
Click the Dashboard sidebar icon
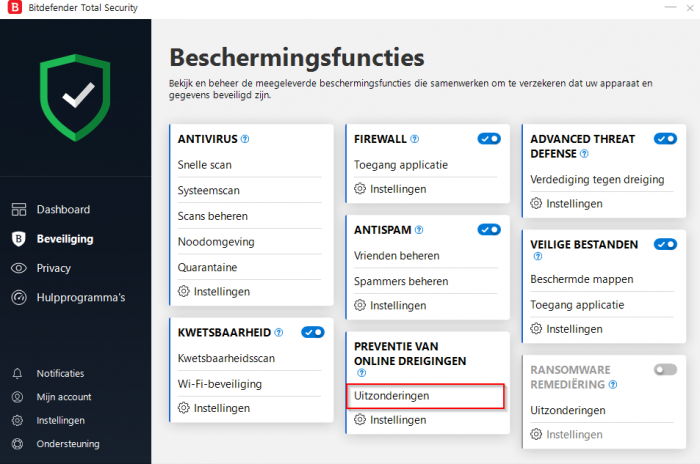(19, 209)
